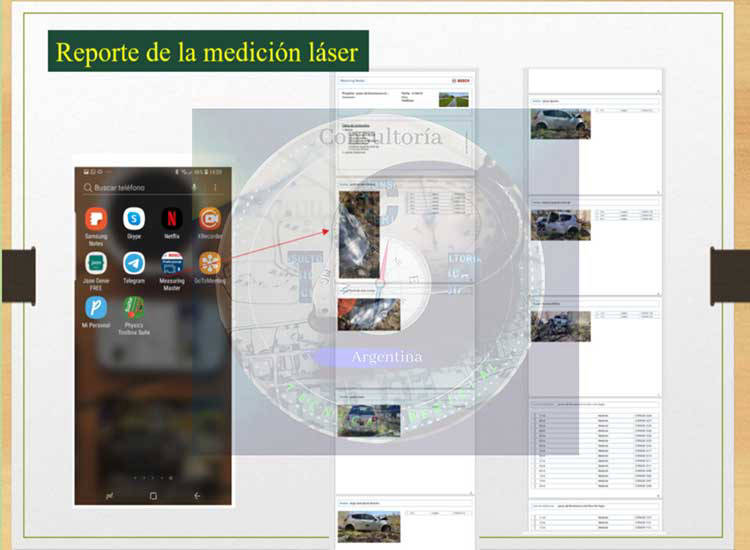Open the three-dot options menu
Screen dimensions: 750x550
[x=215, y=187]
